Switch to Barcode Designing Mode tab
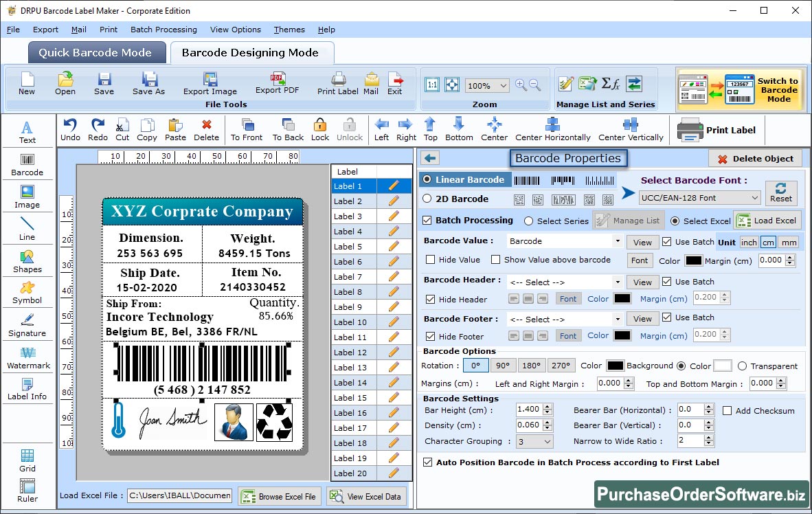The image size is (812, 514). coord(251,53)
